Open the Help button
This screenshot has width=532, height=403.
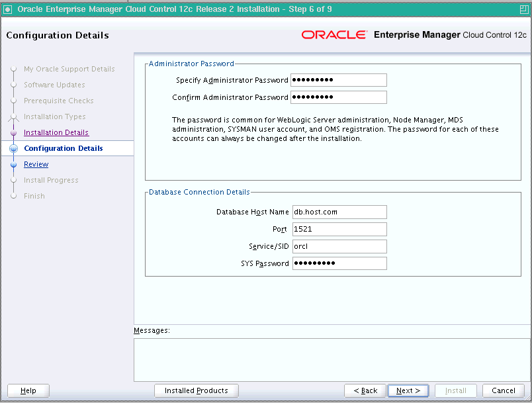coord(28,390)
